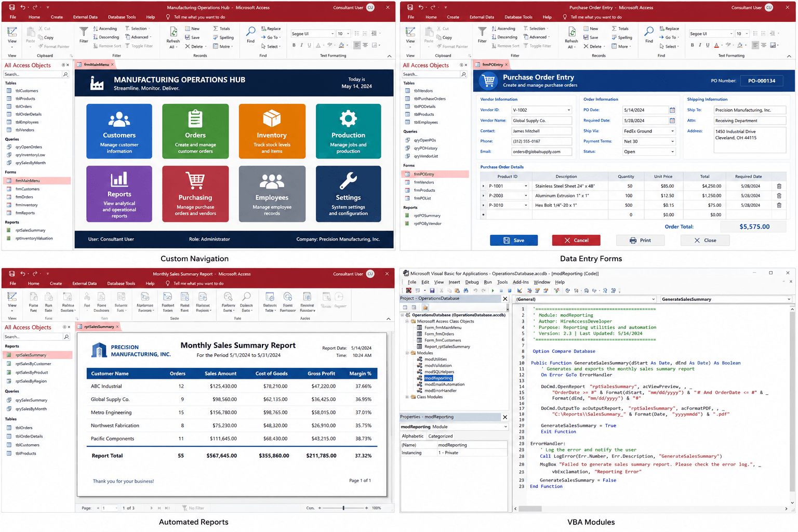Toggle Italic in Purchase Order Entry ribbon
Viewport: 798px width, 532px height.
pos(700,45)
